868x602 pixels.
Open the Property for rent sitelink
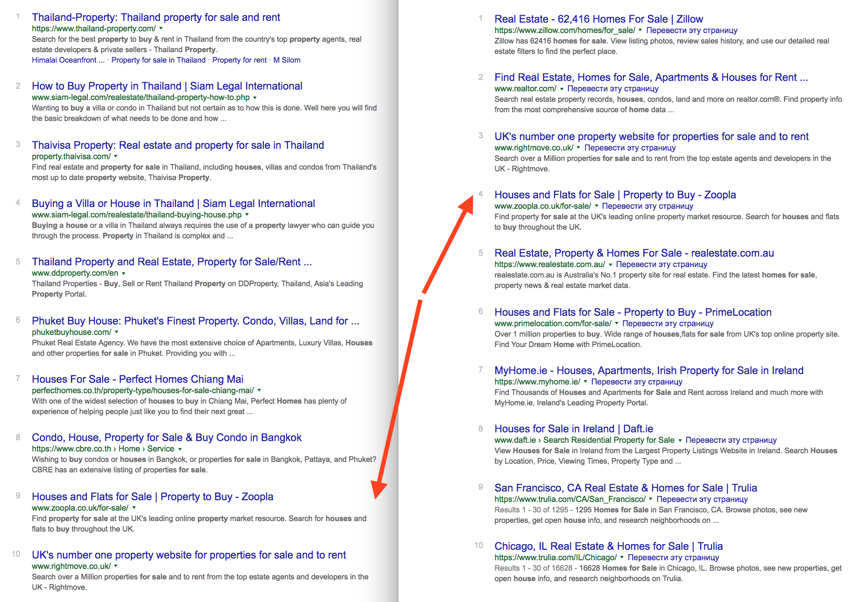(x=239, y=60)
